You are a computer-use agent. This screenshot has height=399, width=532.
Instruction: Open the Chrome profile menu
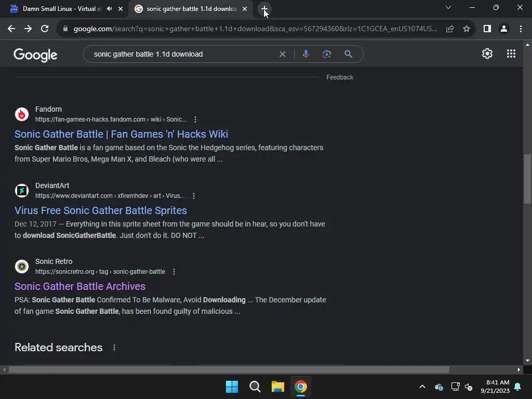tap(504, 29)
